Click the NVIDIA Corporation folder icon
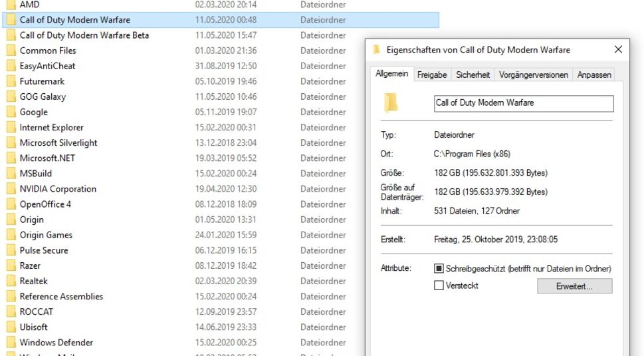The height and width of the screenshot is (356, 644). pyautogui.click(x=11, y=189)
